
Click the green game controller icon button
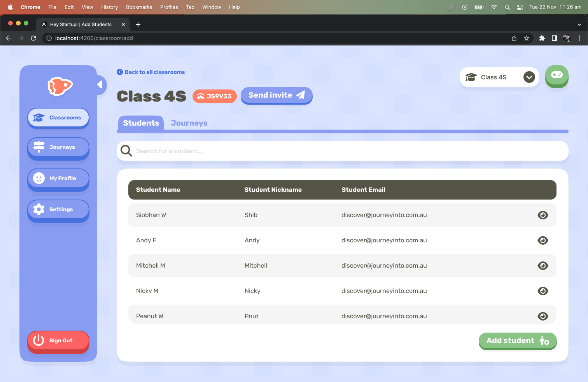tap(556, 75)
